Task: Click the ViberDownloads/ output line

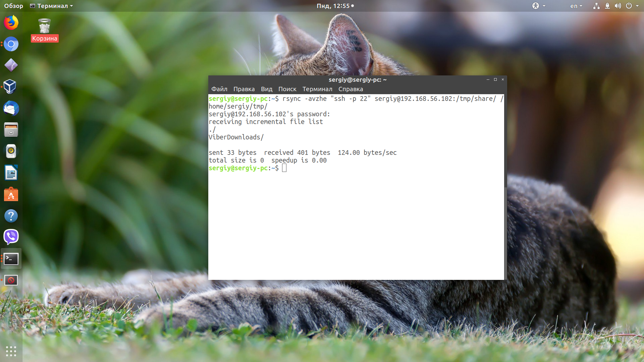Action: click(x=236, y=137)
